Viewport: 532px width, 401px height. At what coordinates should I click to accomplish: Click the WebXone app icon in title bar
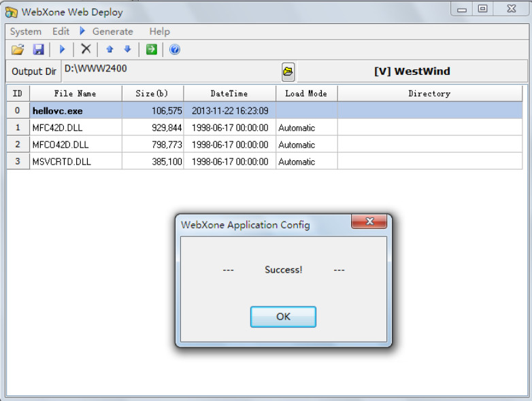pos(11,12)
